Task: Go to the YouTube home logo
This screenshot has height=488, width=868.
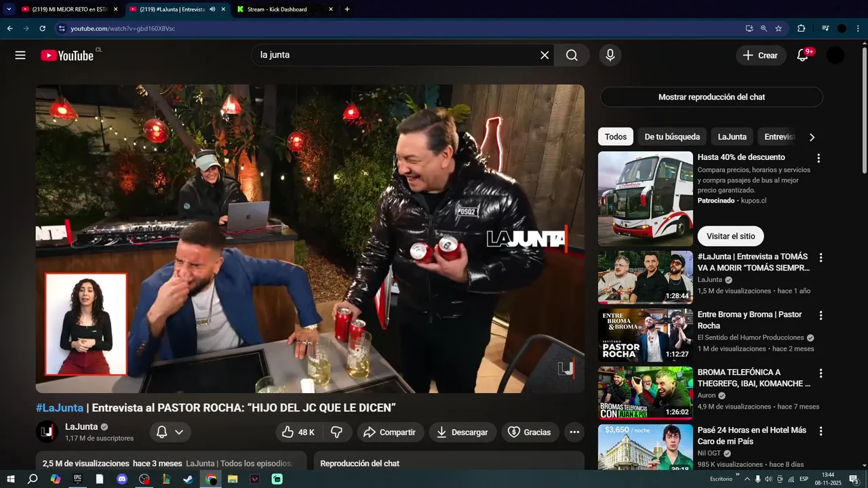Action: point(66,56)
